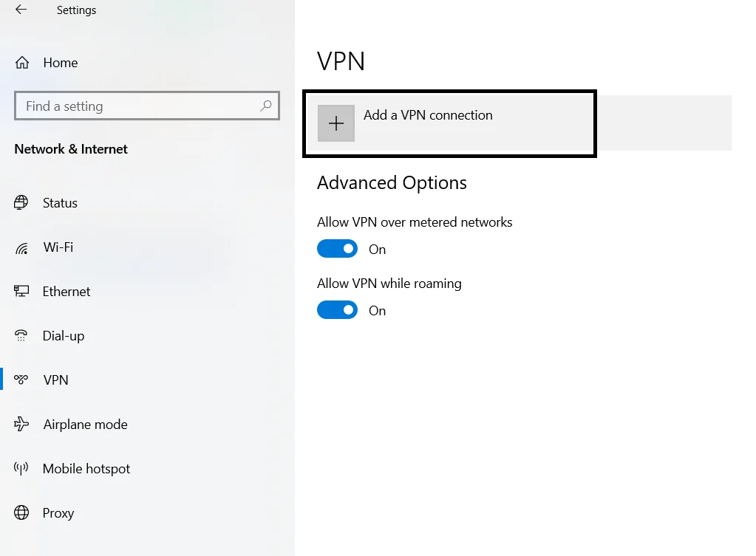This screenshot has height=556, width=756.
Task: Click the Home house icon
Action: click(x=21, y=63)
